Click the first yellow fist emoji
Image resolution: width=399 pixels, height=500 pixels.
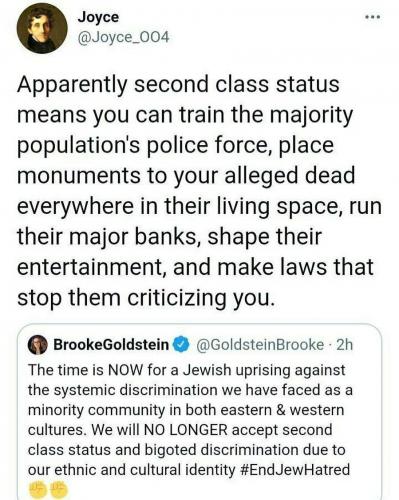(36, 490)
